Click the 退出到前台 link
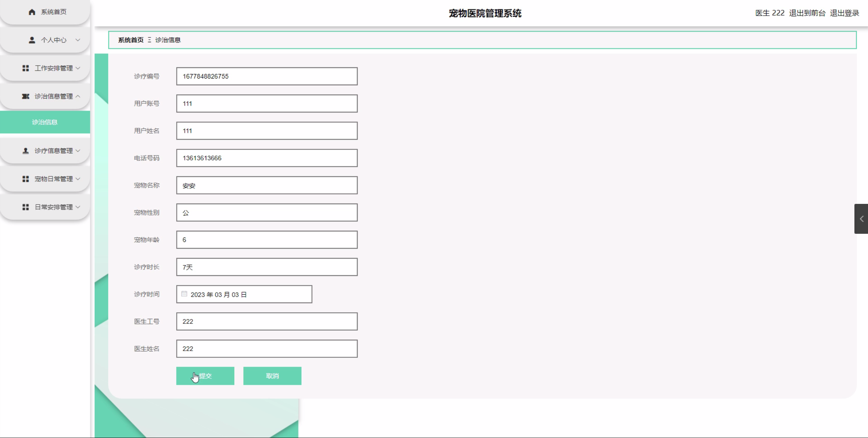This screenshot has width=868, height=438. (807, 13)
